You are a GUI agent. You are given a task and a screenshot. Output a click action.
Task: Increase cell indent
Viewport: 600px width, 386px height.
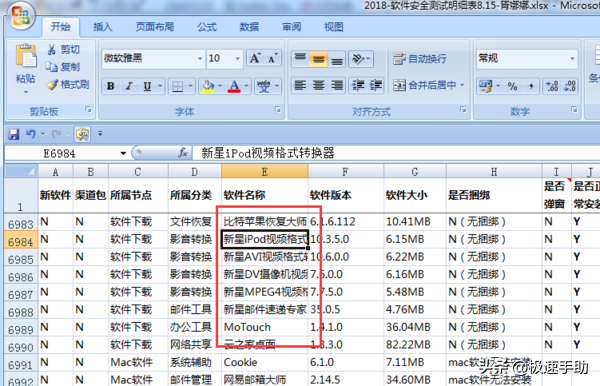tap(376, 85)
